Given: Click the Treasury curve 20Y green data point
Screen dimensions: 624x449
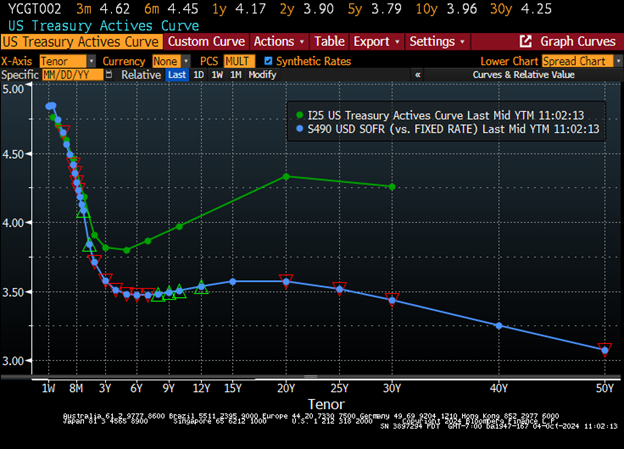Looking at the screenshot, I should click(x=286, y=177).
